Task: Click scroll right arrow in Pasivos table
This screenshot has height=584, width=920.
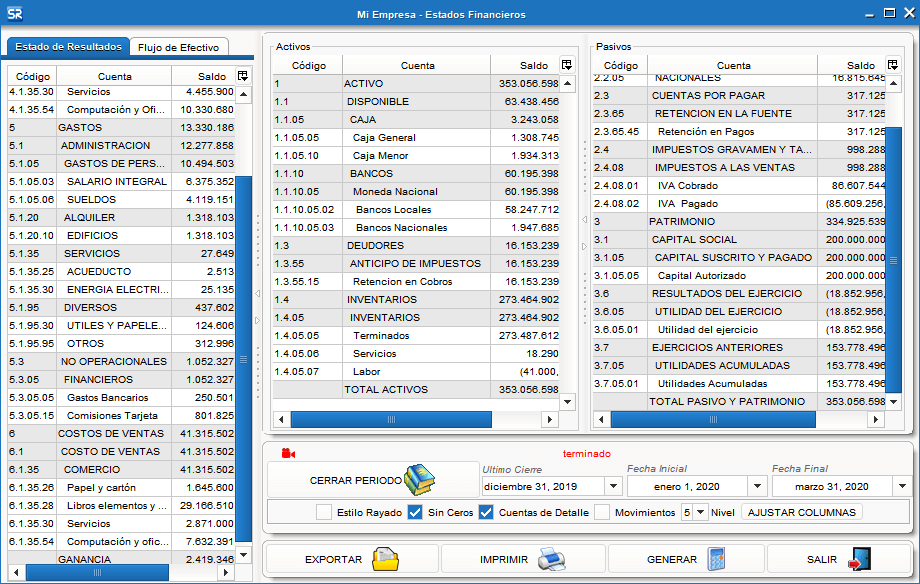Action: pos(875,419)
